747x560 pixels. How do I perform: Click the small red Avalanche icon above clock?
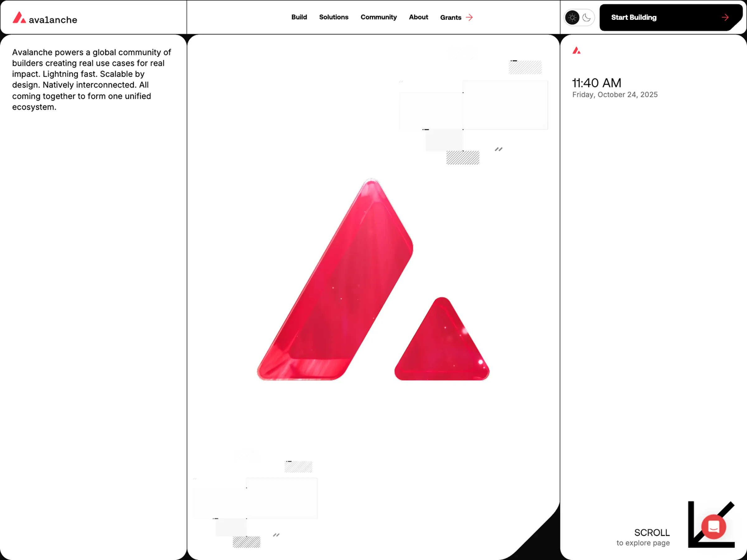point(576,51)
